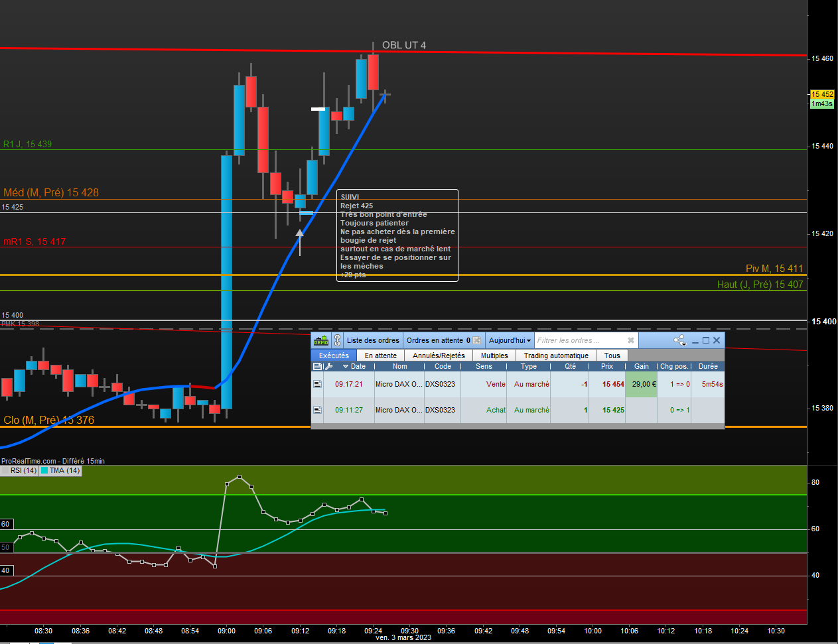
Task: Click the TMA (14) indicator label
Action: coord(64,470)
